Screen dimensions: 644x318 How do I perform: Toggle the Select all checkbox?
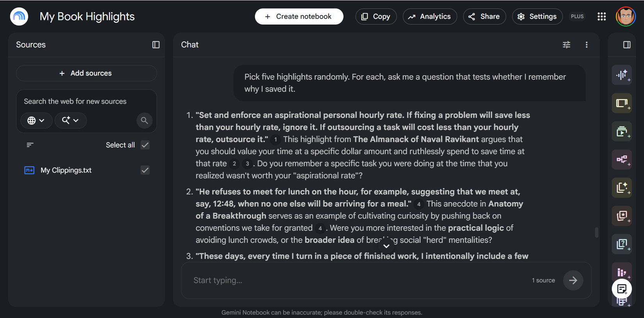[145, 145]
